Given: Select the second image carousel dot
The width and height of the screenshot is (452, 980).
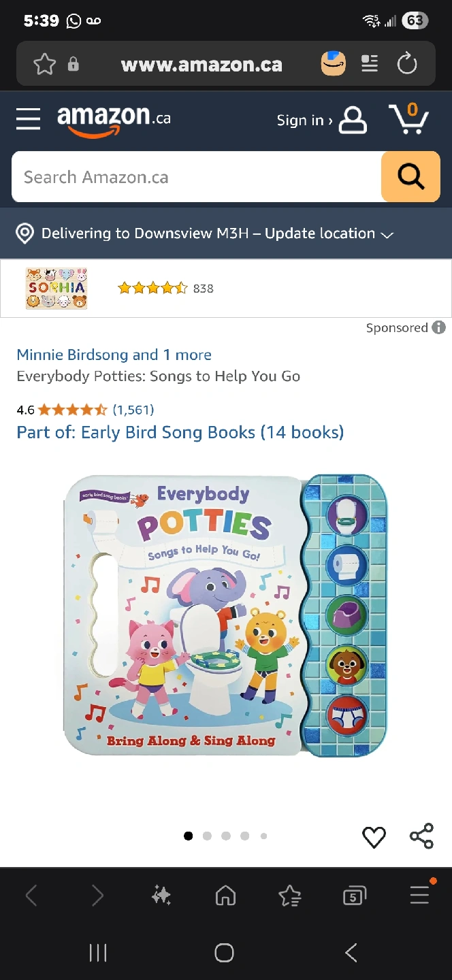Looking at the screenshot, I should coord(207,836).
